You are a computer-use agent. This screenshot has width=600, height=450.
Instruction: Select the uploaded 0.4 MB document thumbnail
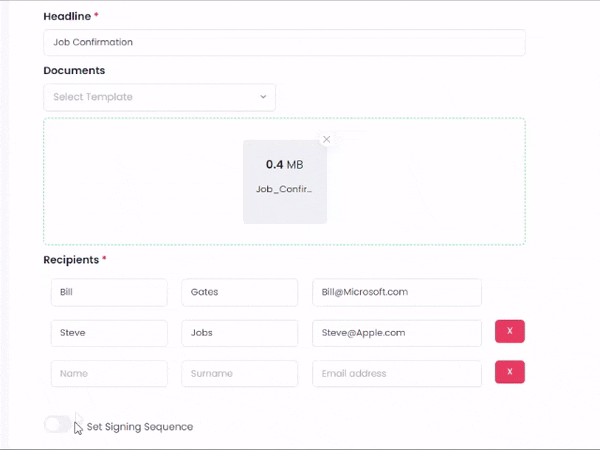point(285,182)
